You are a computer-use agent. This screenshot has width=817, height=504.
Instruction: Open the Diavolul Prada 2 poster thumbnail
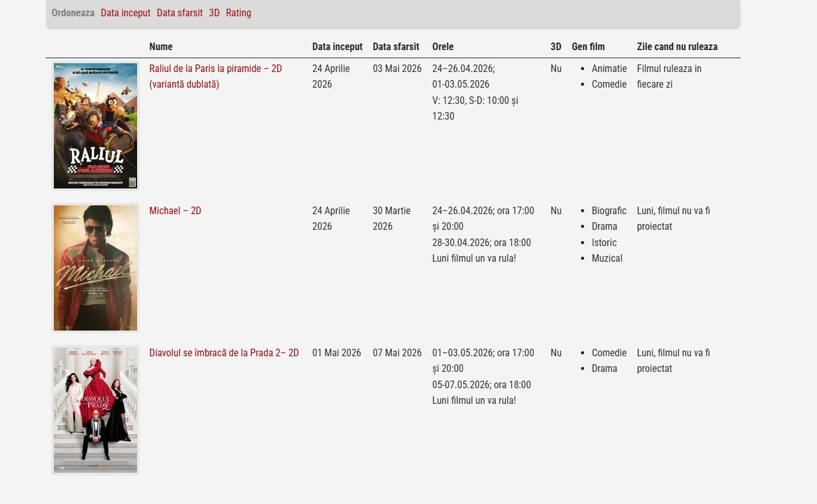pyautogui.click(x=95, y=409)
